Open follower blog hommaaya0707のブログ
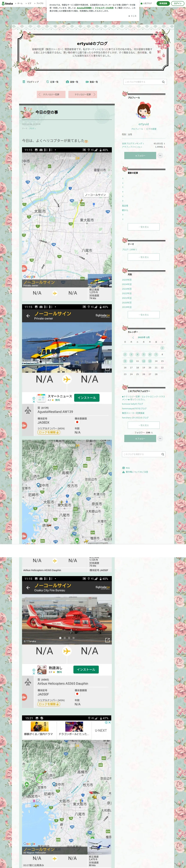186x868 pixels. point(134,408)
